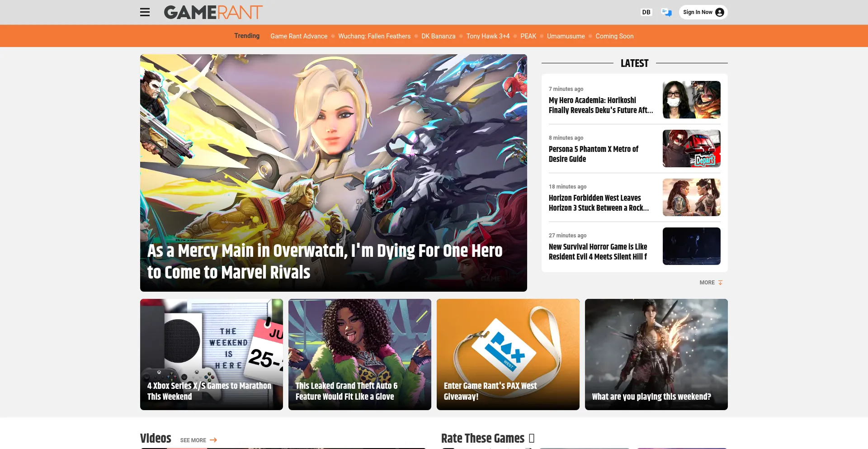Click the user avatar icon in Sign In
Screen dimensions: 868x449
pyautogui.click(x=720, y=12)
